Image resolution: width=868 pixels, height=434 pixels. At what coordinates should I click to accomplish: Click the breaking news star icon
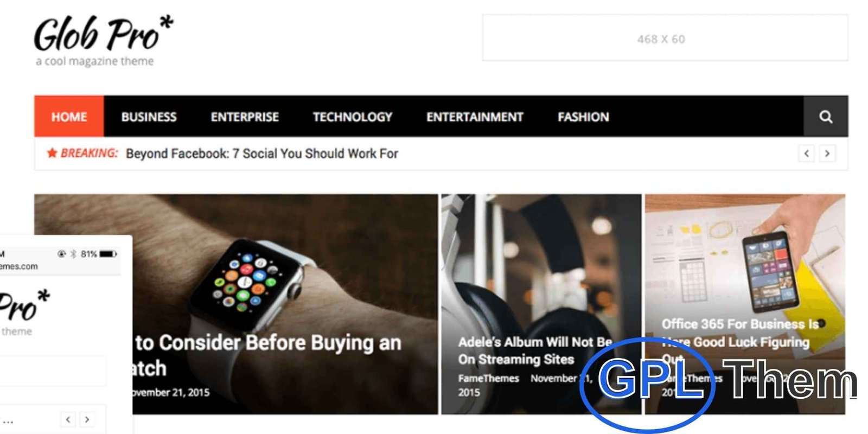coord(52,153)
